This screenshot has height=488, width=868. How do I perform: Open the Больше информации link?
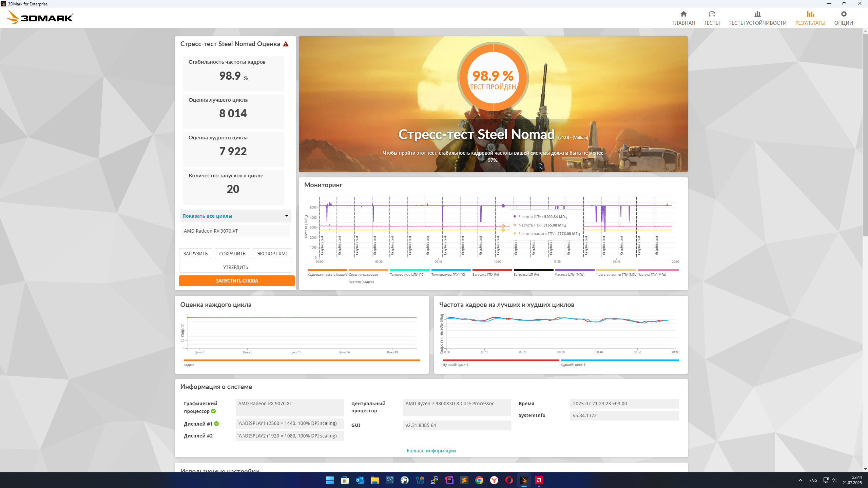click(431, 451)
